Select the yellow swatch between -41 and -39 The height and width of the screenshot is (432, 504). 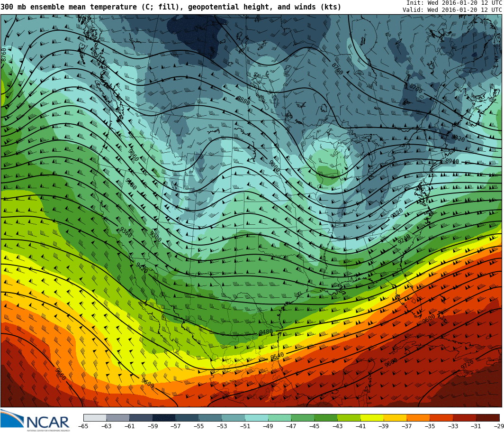pos(372,418)
